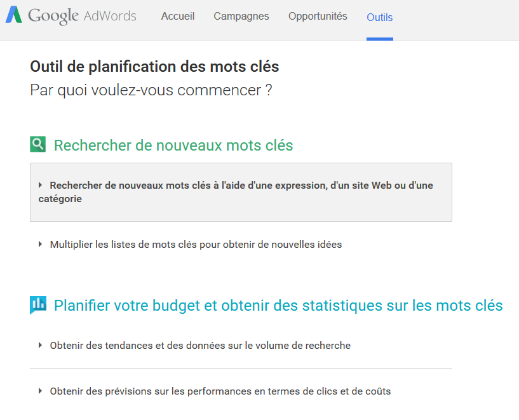Screen dimensions: 519x420
Task: Expand arrow beside Obtenir des tendances
Action: point(40,345)
